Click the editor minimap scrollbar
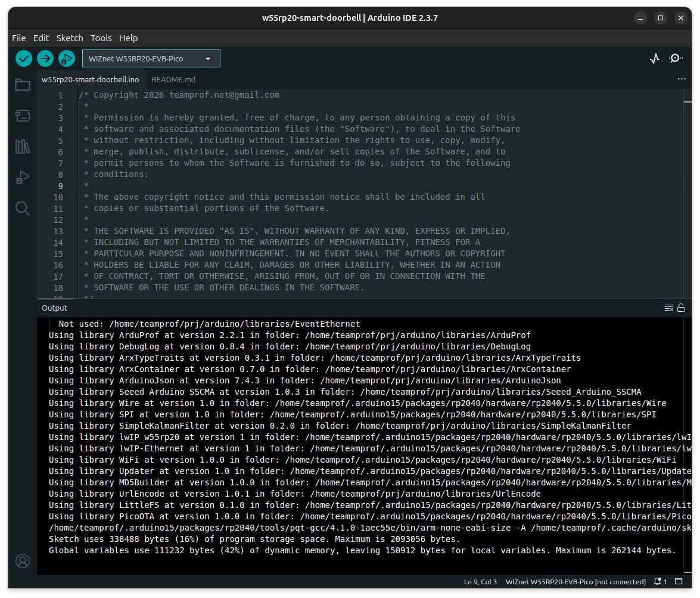 [687, 193]
